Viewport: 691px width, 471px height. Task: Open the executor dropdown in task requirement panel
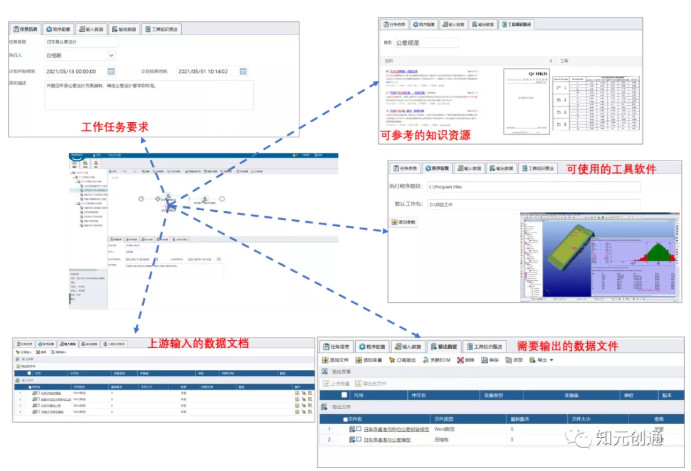(111, 56)
